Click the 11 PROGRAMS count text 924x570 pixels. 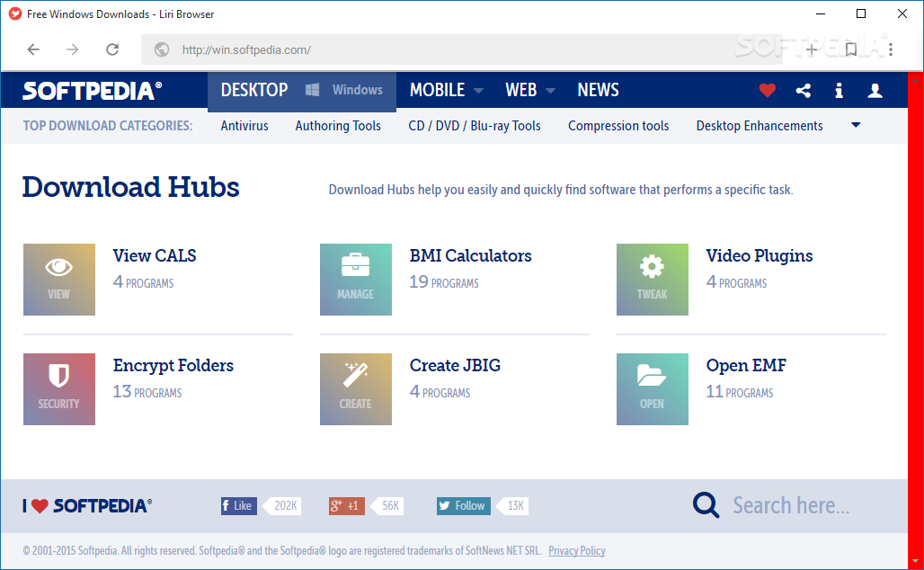pos(740,391)
